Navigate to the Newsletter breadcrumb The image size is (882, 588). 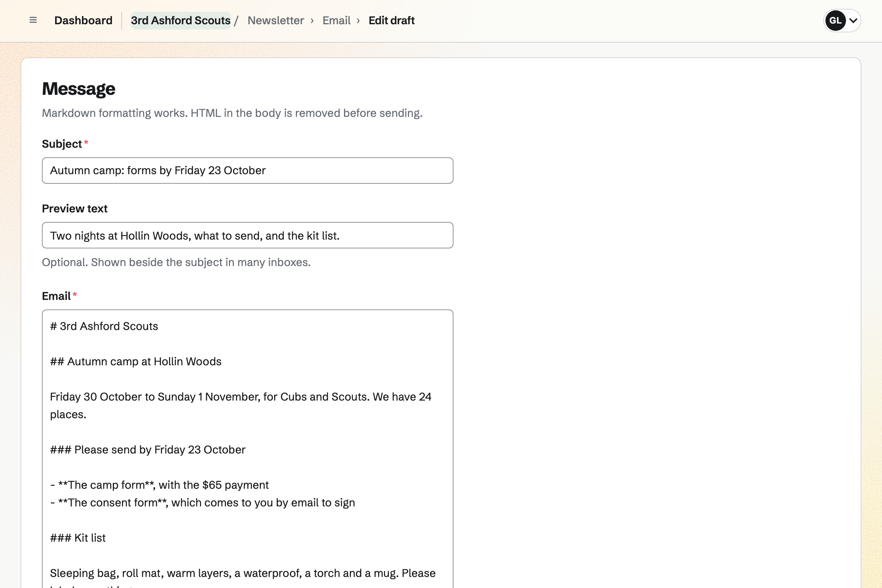(276, 21)
